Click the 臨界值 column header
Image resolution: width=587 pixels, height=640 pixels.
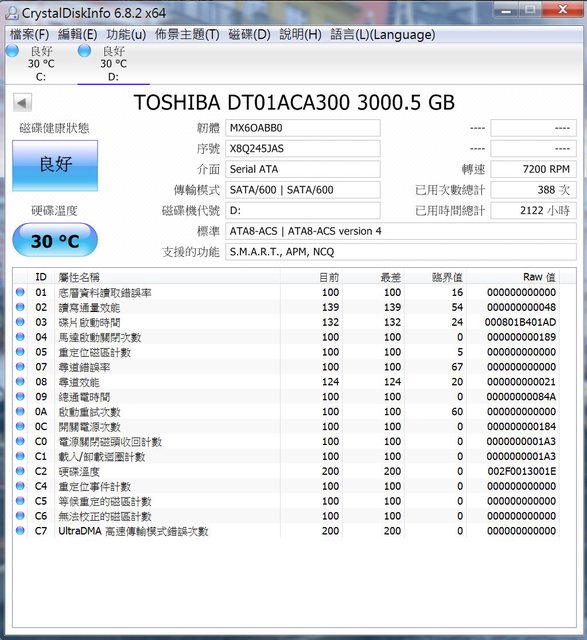click(x=436, y=277)
